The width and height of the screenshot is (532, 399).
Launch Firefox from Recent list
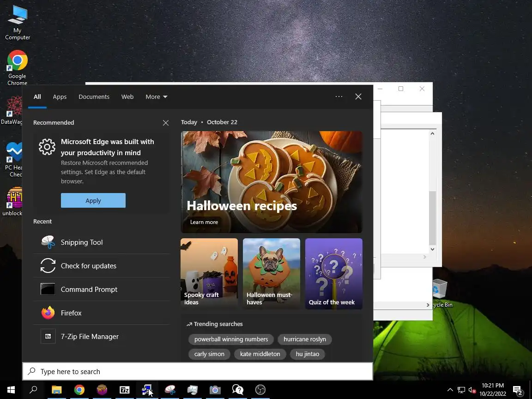(x=102, y=313)
